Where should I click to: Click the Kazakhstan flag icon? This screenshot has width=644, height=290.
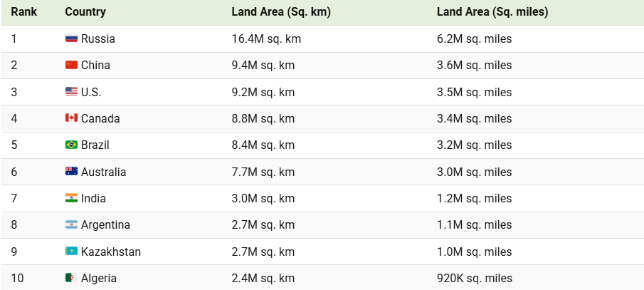71,252
